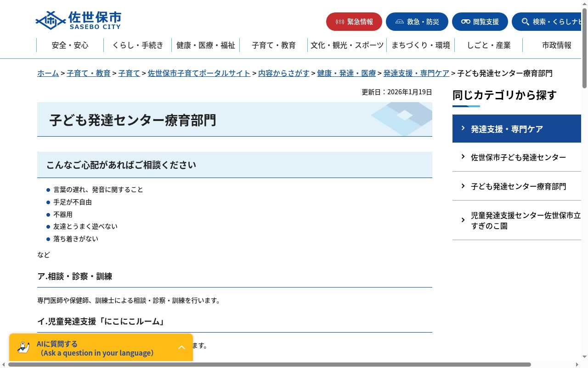The image size is (588, 368).
Task: Click chevron beside すぎのこ園 link
Action: point(463,220)
